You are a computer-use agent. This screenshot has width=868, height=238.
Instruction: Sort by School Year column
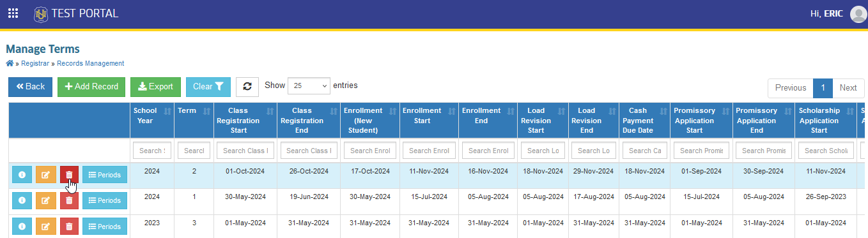(152, 120)
